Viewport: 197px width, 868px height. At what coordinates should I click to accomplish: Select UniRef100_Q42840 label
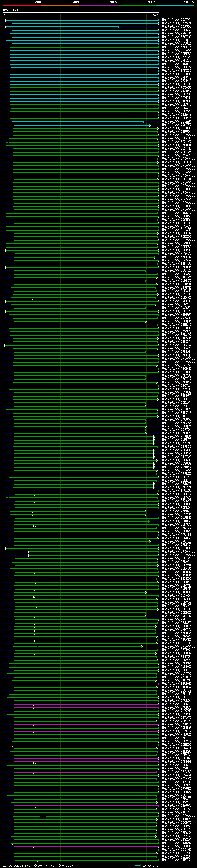coord(176,91)
